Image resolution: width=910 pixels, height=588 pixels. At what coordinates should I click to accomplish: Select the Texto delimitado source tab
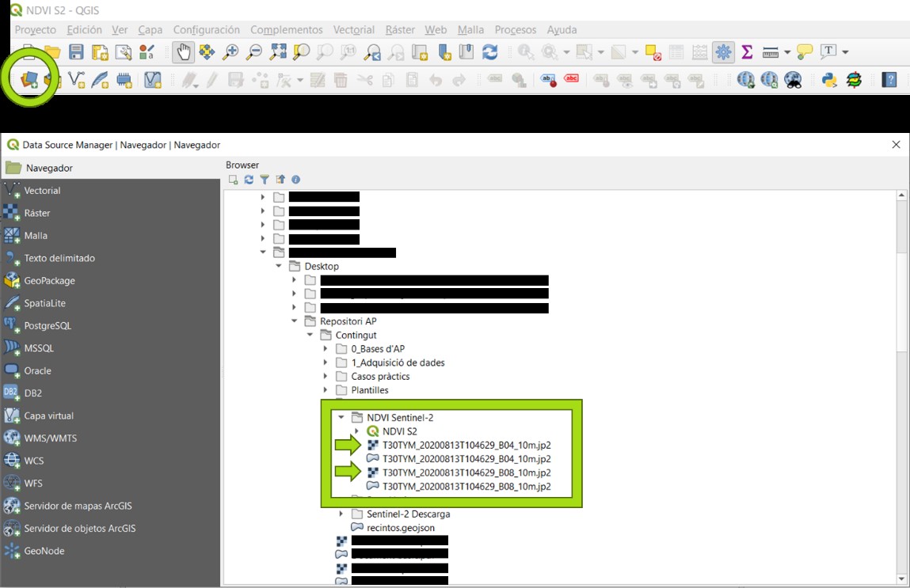110,258
